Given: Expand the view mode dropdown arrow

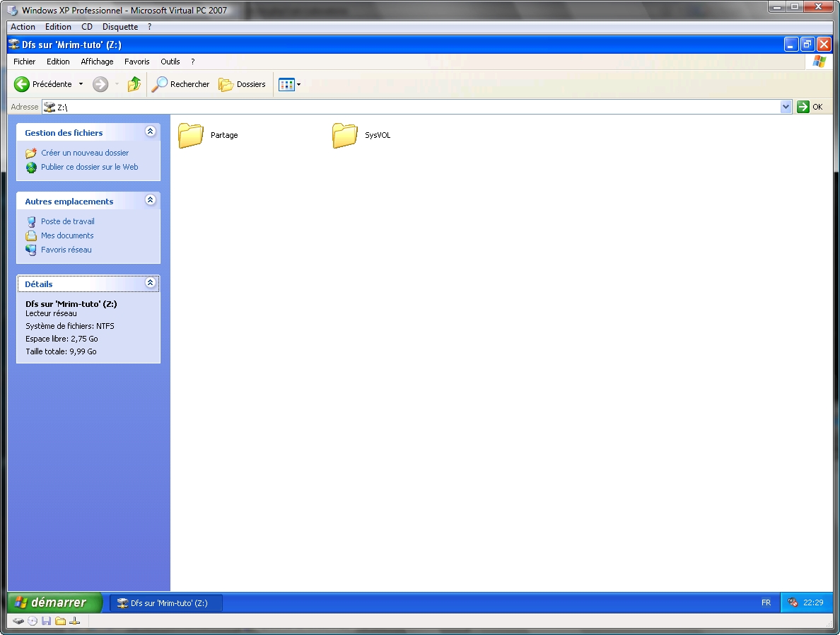Looking at the screenshot, I should point(299,84).
